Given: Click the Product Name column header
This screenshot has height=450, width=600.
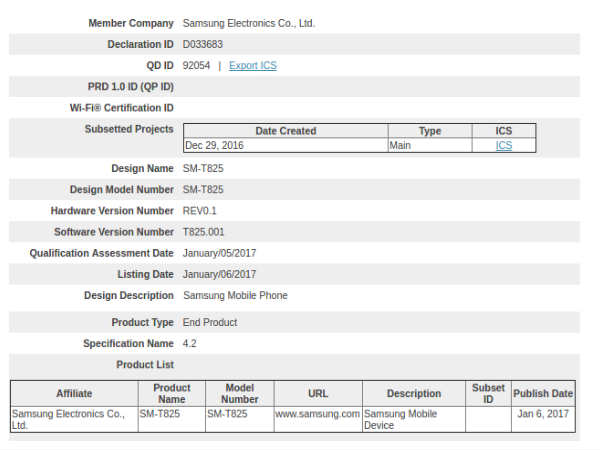Looking at the screenshot, I should pos(171,393).
